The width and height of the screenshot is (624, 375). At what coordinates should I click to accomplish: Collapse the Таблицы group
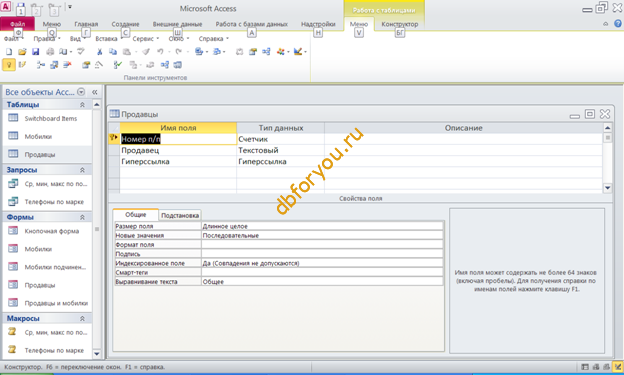coord(82,105)
